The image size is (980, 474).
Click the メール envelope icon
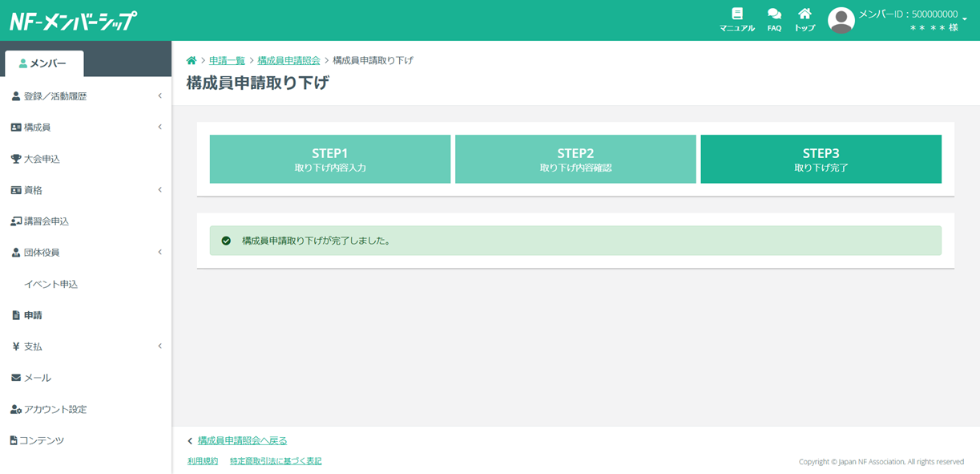point(16,378)
